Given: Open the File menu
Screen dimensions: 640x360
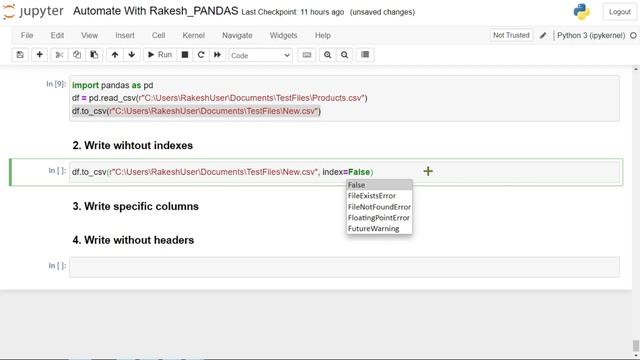Looking at the screenshot, I should tap(27, 36).
